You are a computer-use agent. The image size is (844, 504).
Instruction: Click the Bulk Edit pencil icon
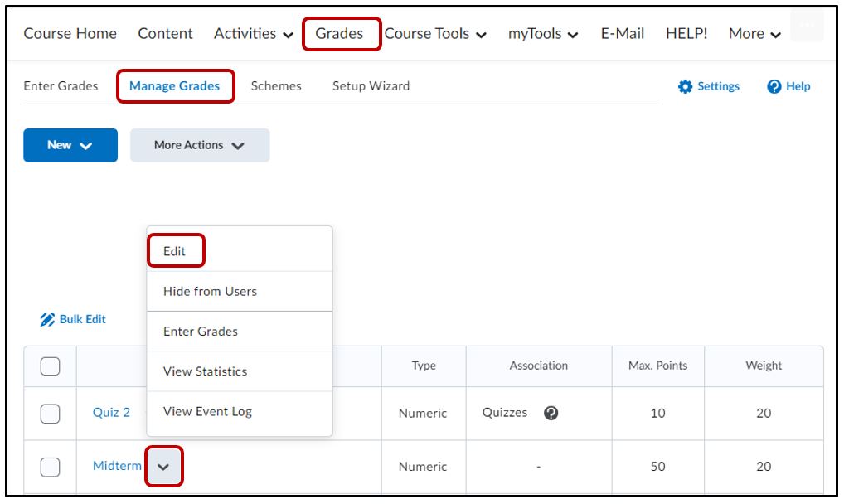pyautogui.click(x=47, y=320)
